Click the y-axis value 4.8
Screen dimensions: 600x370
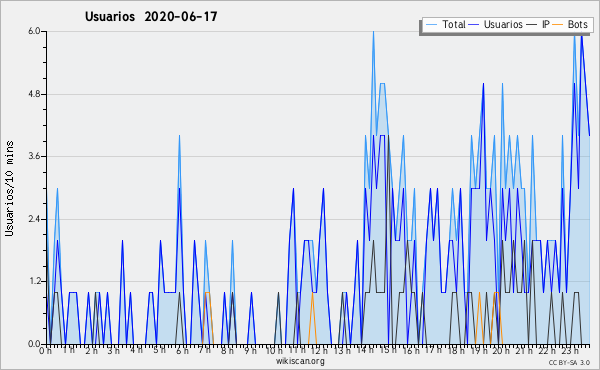tap(34, 94)
